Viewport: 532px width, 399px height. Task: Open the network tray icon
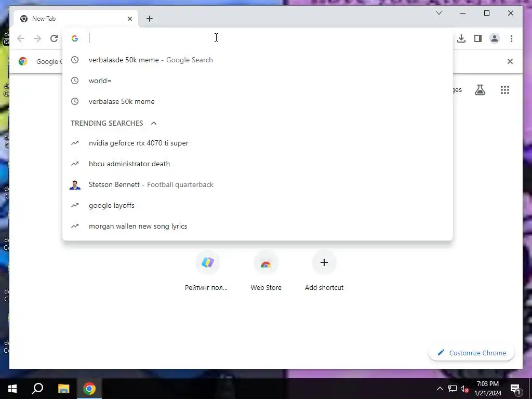[453, 389]
